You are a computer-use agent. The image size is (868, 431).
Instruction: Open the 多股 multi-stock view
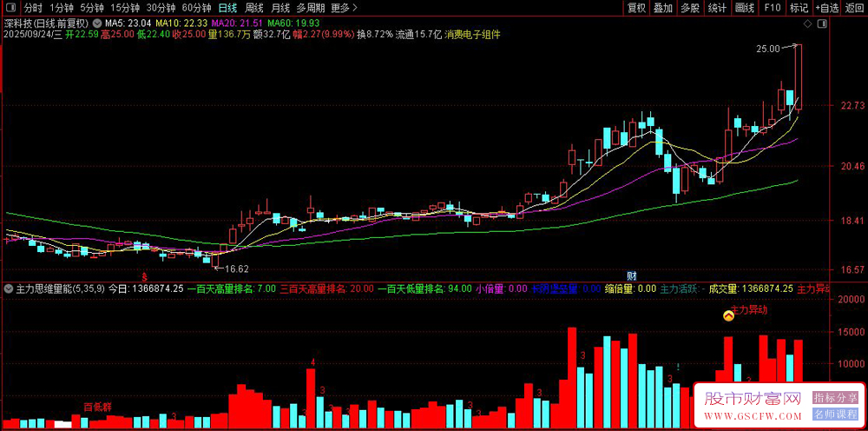690,8
